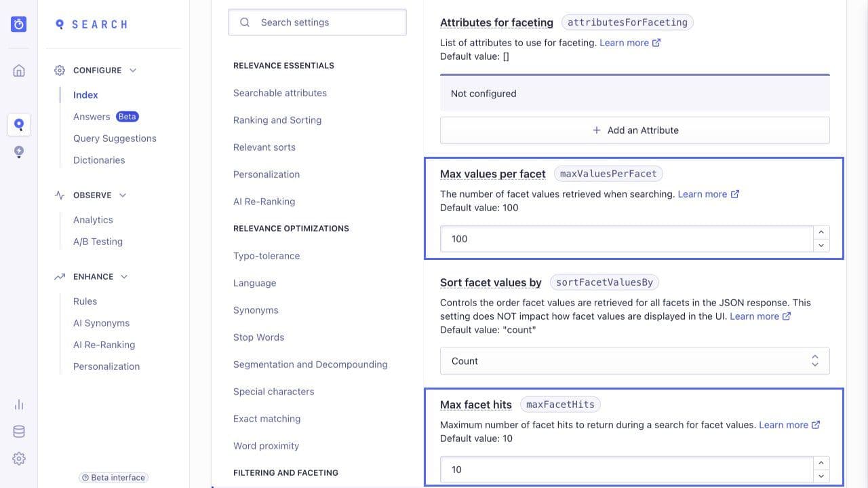Open A/B Testing under Observe
The height and width of the screenshot is (488, 868).
pyautogui.click(x=98, y=242)
